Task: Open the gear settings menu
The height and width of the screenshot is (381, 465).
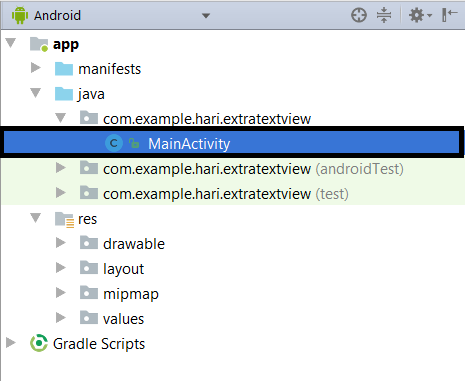Action: pos(420,15)
